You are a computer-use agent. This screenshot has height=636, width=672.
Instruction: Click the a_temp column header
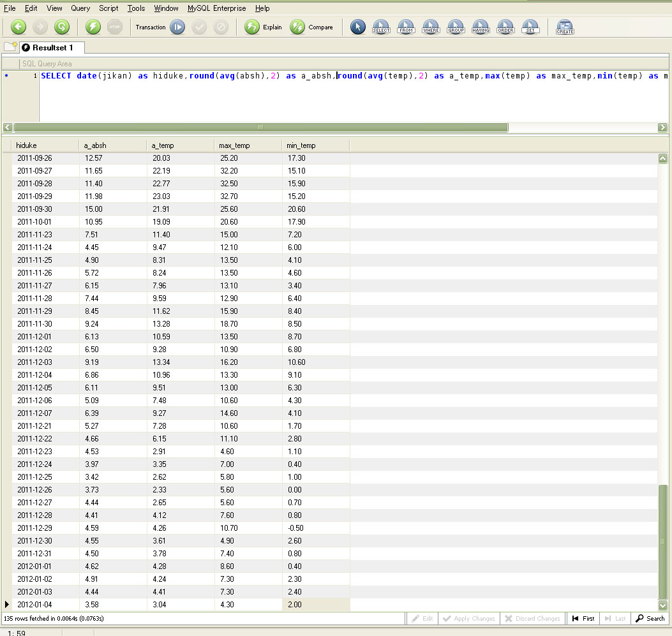tap(181, 145)
